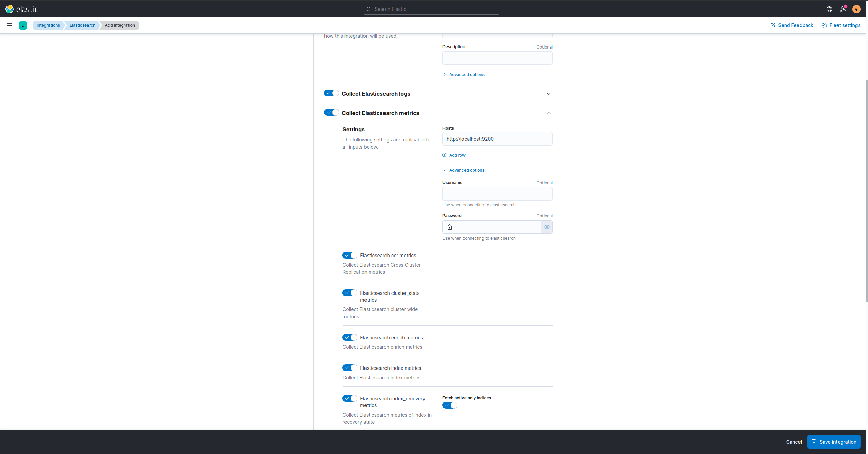Screen dimensions: 868x454
Task: Open the newsfeed notifications icon
Action: pyautogui.click(x=843, y=9)
